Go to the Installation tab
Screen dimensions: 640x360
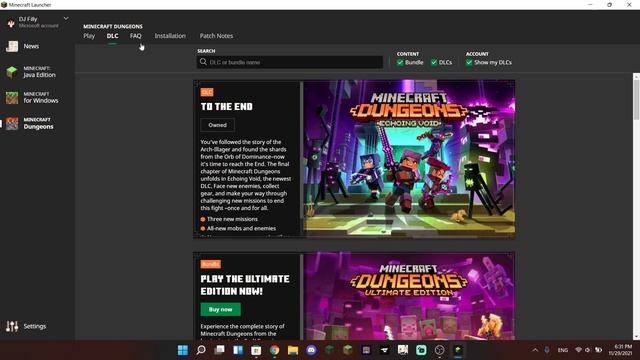[x=170, y=36]
